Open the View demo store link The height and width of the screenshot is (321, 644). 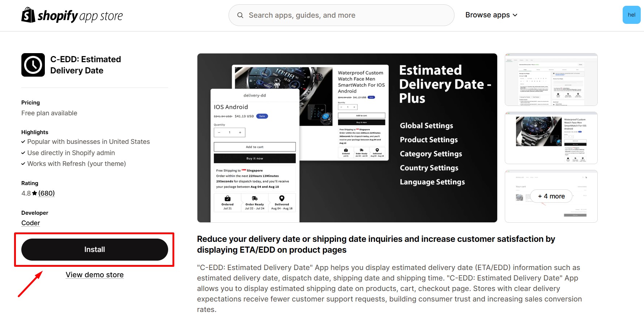tap(95, 275)
